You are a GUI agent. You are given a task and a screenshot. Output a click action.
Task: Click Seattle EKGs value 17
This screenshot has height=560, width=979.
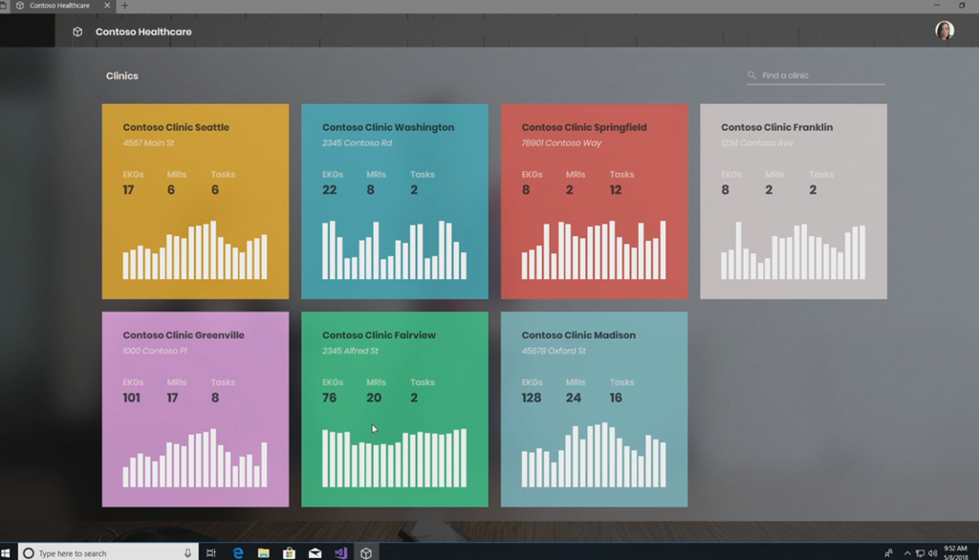click(128, 190)
